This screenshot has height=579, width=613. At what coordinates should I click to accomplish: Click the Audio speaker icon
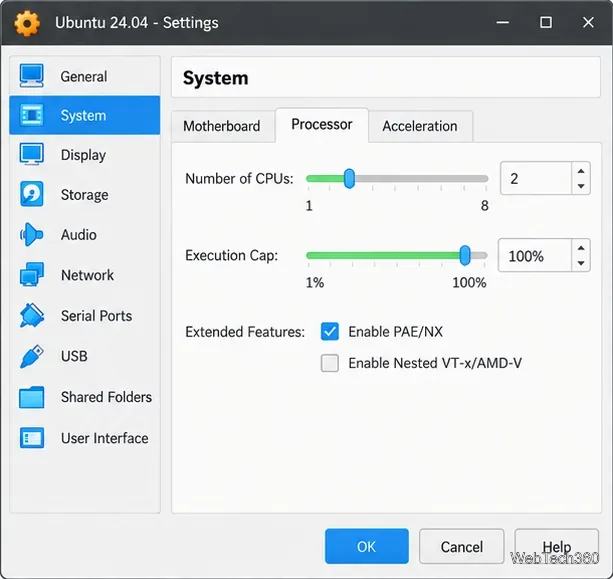coord(31,235)
